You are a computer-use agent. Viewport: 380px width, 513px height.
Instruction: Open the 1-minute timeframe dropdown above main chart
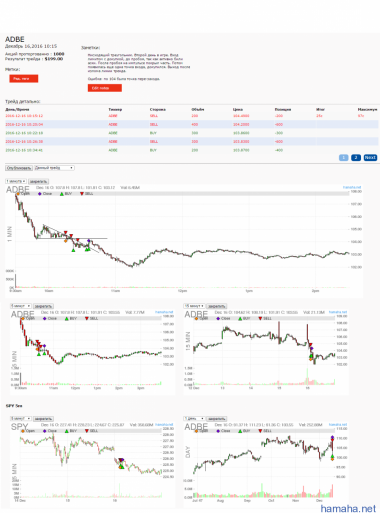tap(16, 181)
